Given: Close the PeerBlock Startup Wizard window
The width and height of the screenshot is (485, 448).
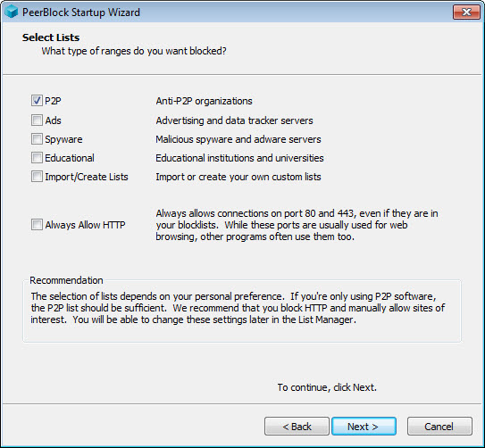Looking at the screenshot, I should (466, 12).
